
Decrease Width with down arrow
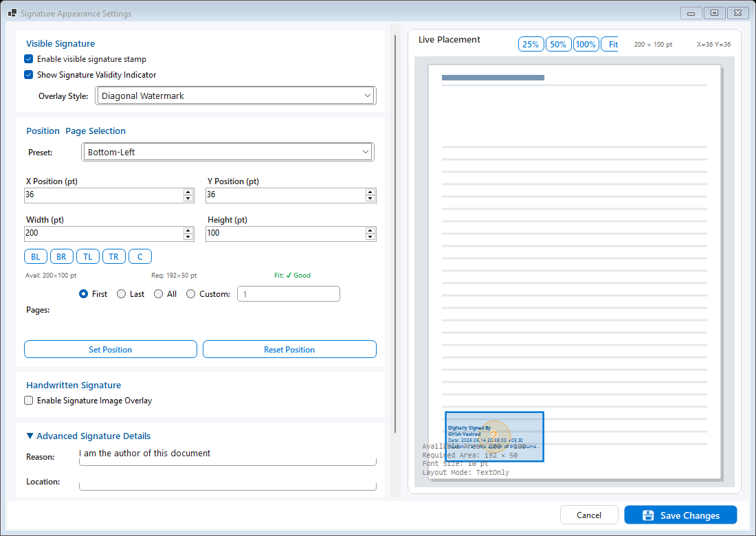188,236
